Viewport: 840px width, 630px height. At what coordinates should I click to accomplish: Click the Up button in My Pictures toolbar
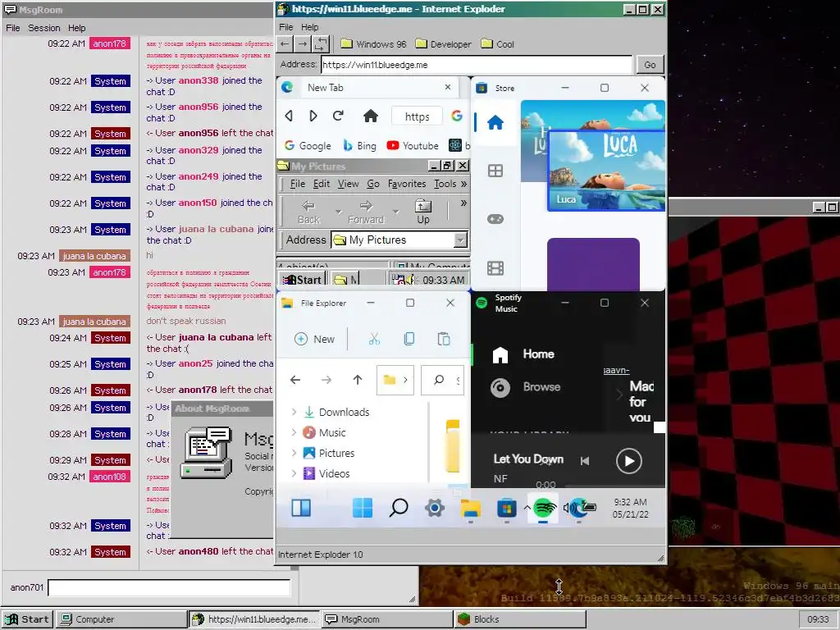tap(423, 211)
